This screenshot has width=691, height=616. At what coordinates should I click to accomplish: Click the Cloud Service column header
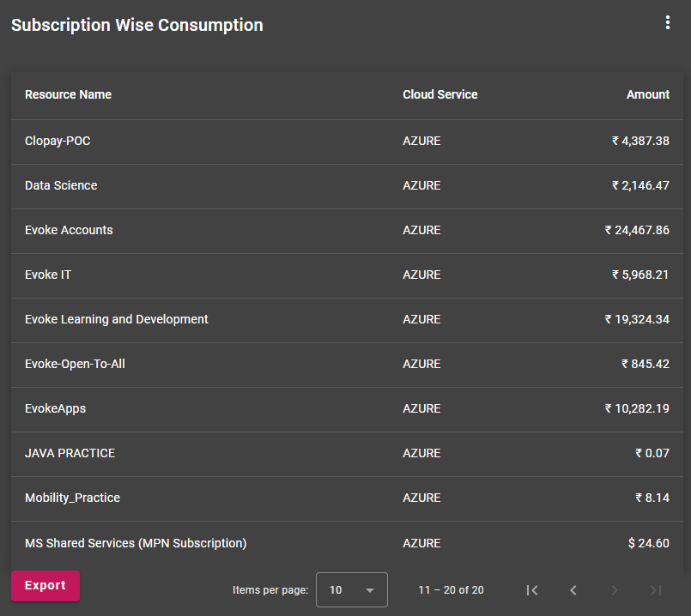[439, 94]
